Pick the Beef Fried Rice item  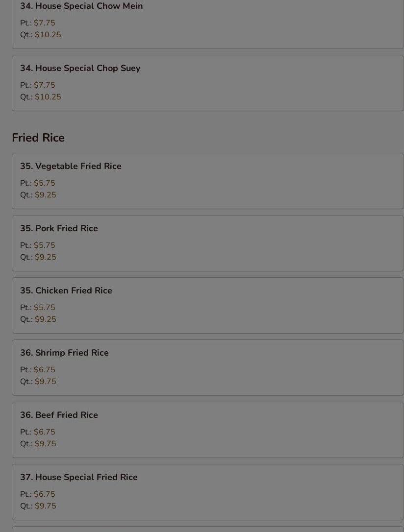[x=59, y=415]
